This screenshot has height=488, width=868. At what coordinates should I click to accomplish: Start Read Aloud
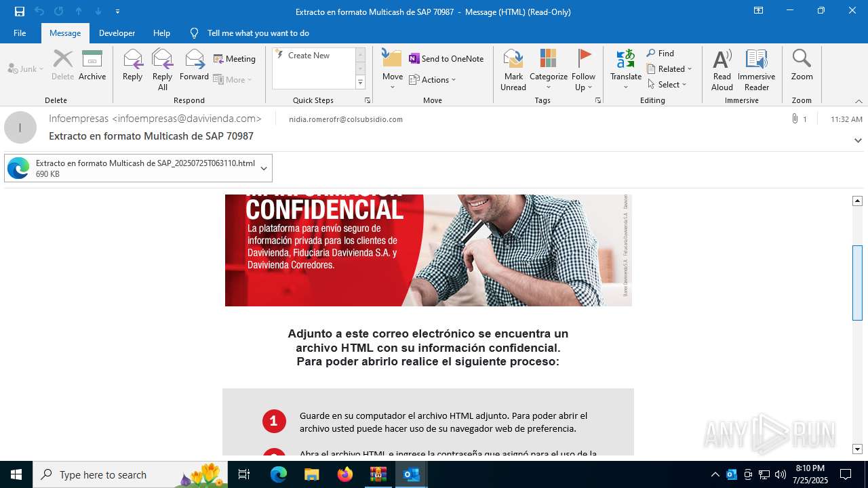722,70
